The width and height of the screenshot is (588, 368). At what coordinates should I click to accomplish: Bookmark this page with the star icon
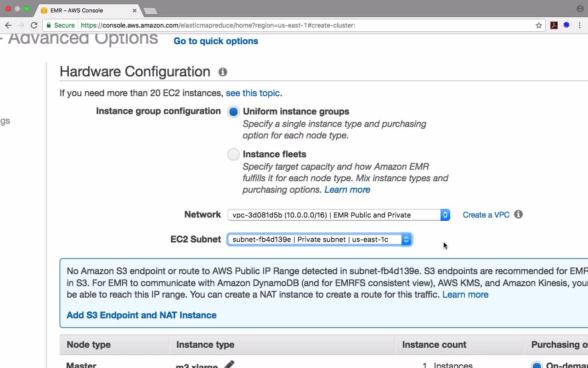click(539, 25)
